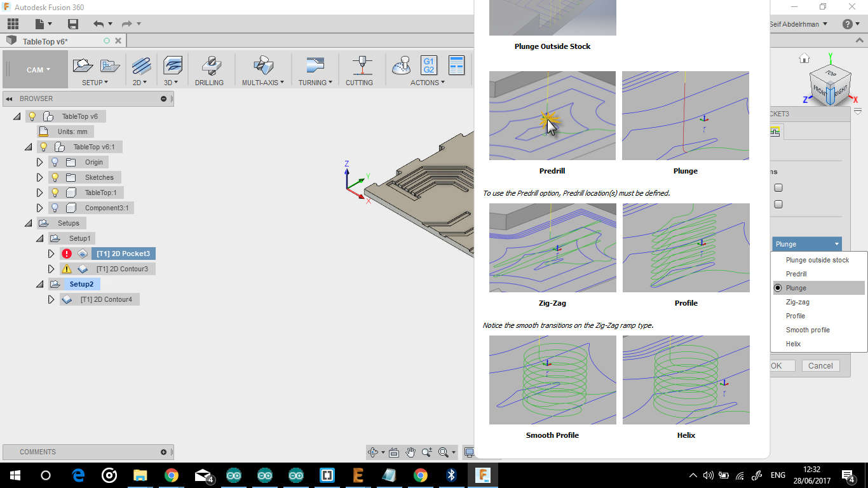Open the Plunge ramp type combo box
Screen dimensions: 868x488
pyautogui.click(x=807, y=244)
